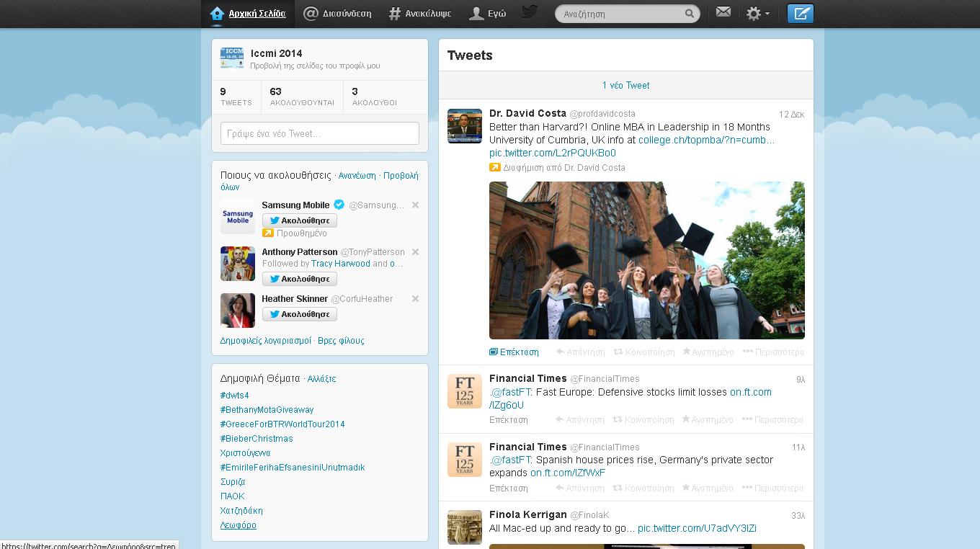Expand the 'Spanish house prices' tweet
This screenshot has height=549, width=980.
509,488
